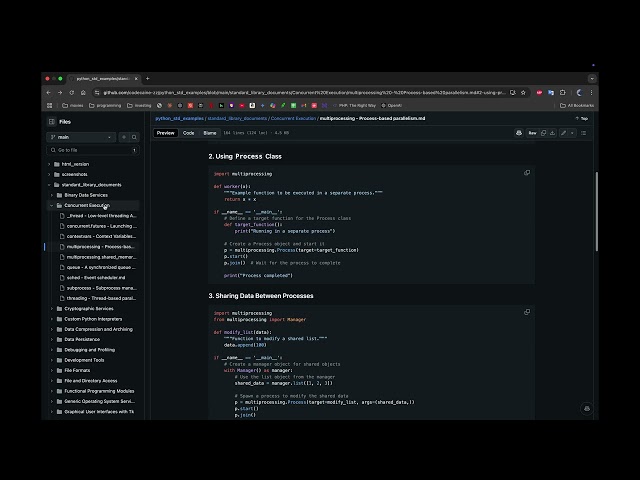Edit this file with pencil icon
Viewport: 640px width, 480px height.
[x=563, y=133]
